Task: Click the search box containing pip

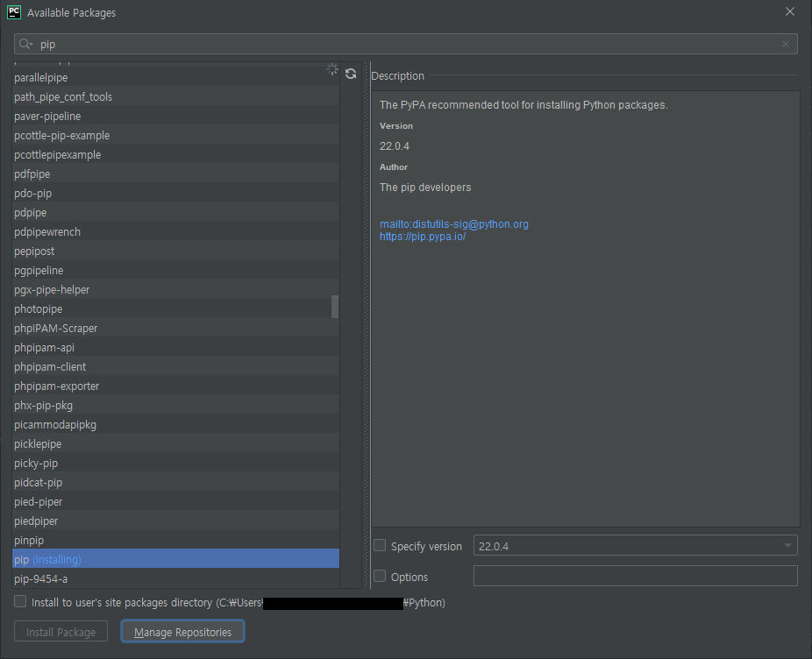Action: pyautogui.click(x=405, y=44)
